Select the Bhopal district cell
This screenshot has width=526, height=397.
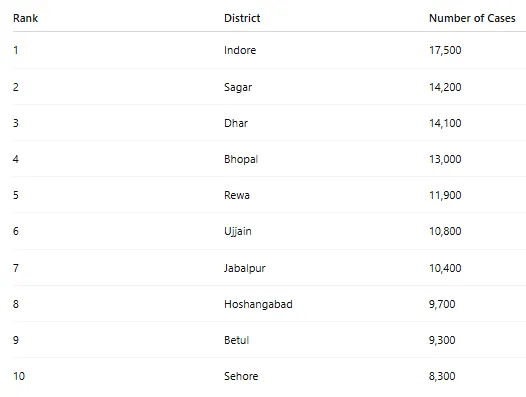241,159
